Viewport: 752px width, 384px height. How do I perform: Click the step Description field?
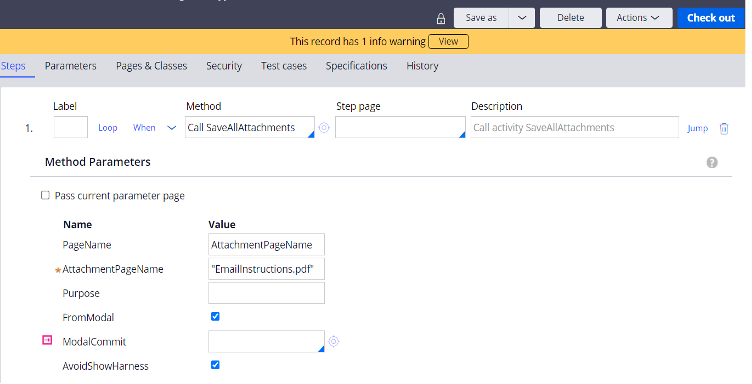coord(575,127)
